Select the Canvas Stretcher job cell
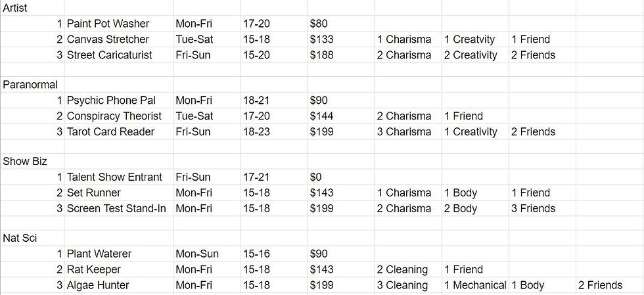 pyautogui.click(x=108, y=39)
